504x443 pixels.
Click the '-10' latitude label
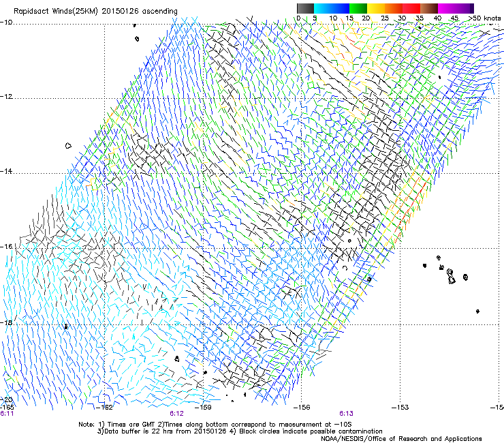coord(6,22)
